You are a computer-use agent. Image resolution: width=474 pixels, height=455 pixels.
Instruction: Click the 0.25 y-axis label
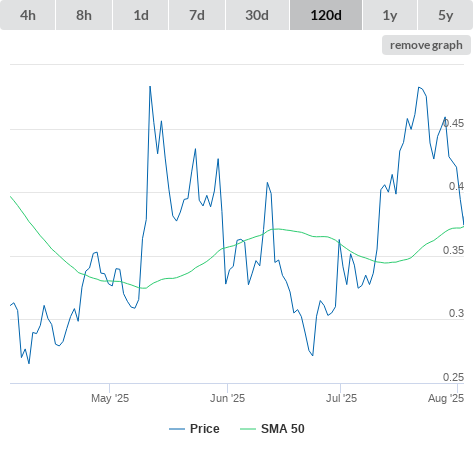click(453, 377)
